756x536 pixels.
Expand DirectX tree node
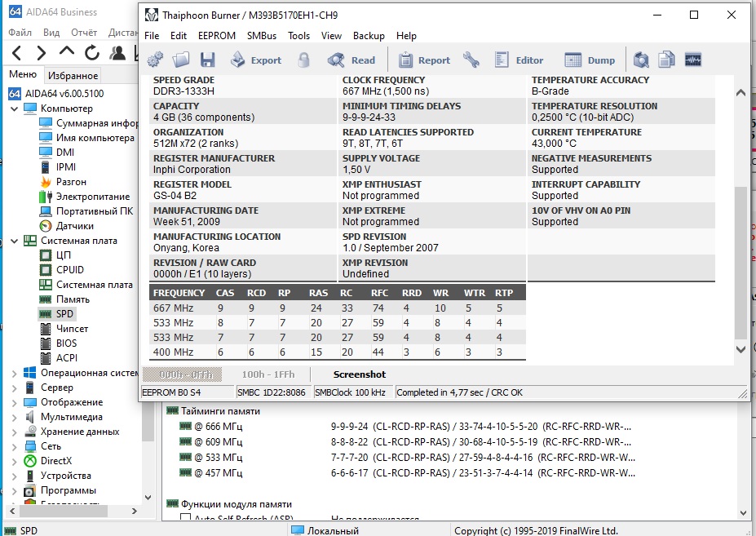14,461
